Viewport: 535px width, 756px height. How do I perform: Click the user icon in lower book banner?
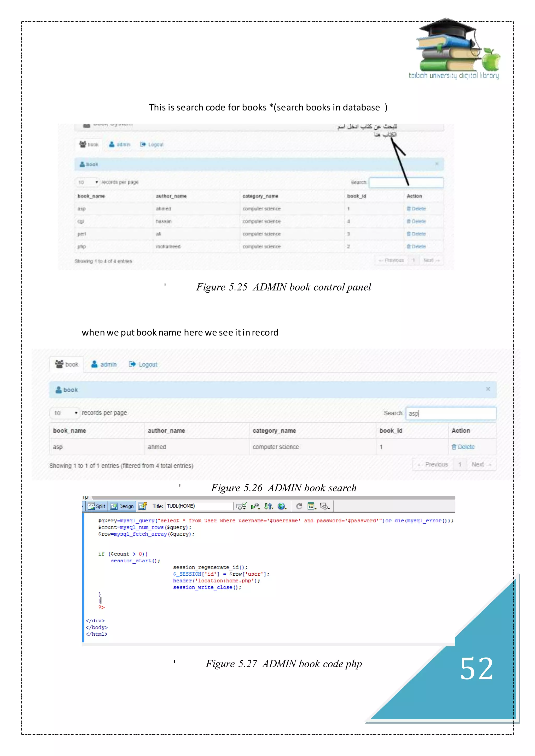59,389
